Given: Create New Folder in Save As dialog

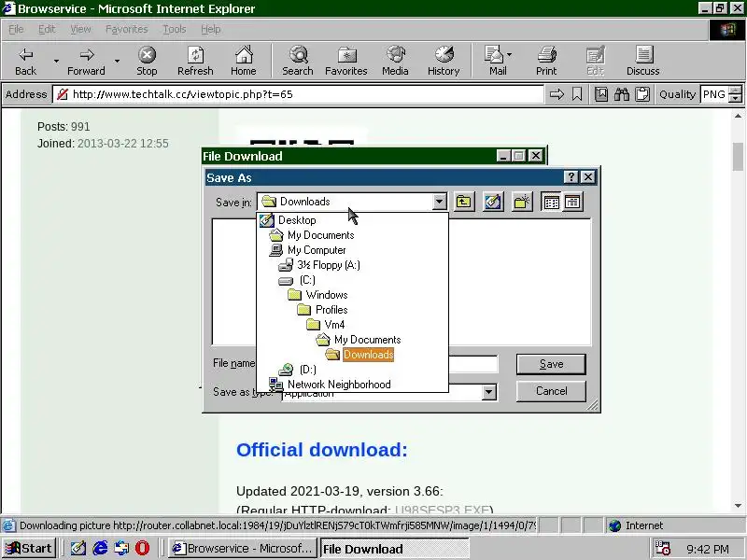Looking at the screenshot, I should click(522, 202).
